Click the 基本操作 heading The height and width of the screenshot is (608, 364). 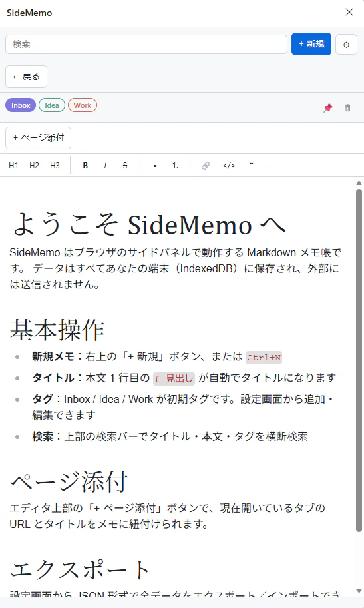click(57, 330)
